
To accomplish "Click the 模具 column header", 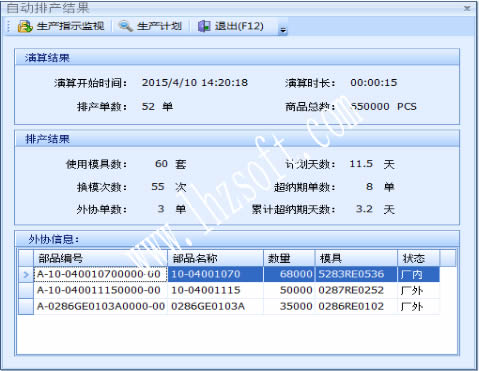I will tap(356, 258).
